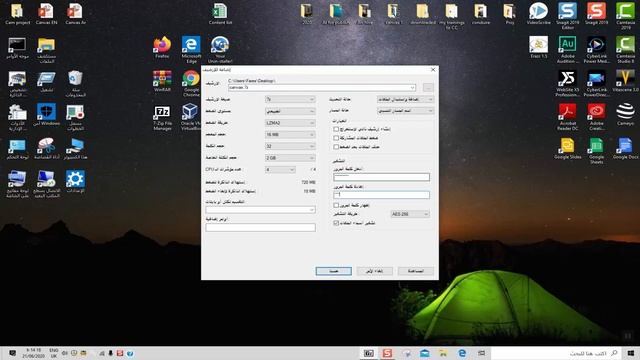Image resolution: width=640 pixels, height=360 pixels.
Task: Select the Cameyo desktop icon
Action: tap(625, 115)
